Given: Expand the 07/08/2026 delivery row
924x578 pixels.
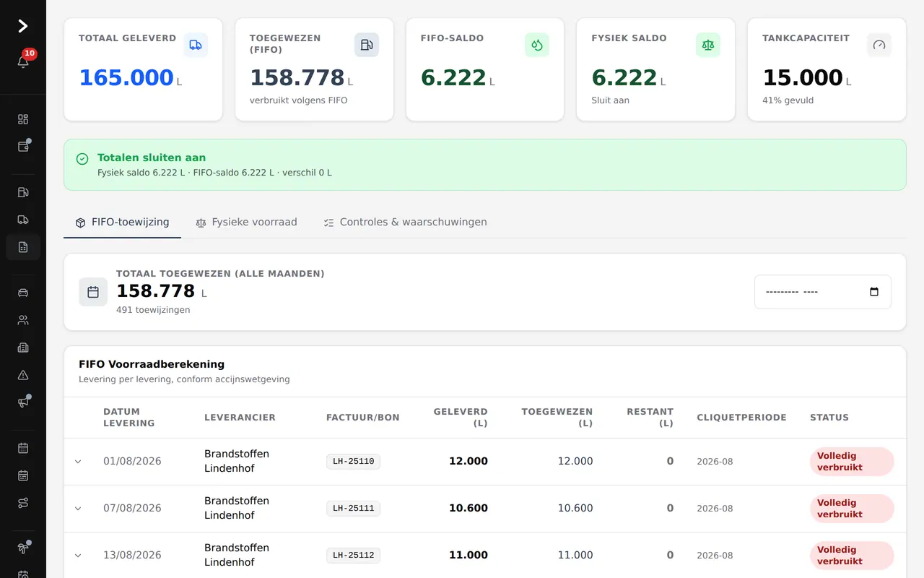Looking at the screenshot, I should (x=78, y=509).
